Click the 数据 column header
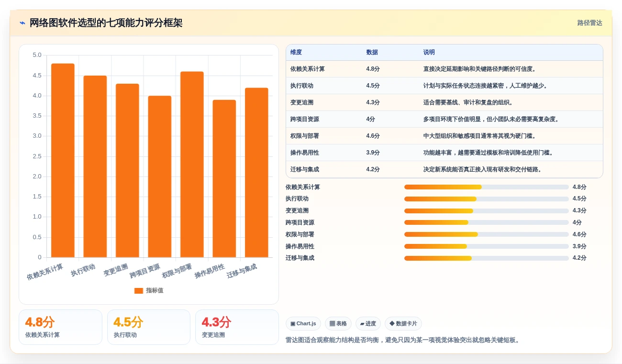 [372, 53]
